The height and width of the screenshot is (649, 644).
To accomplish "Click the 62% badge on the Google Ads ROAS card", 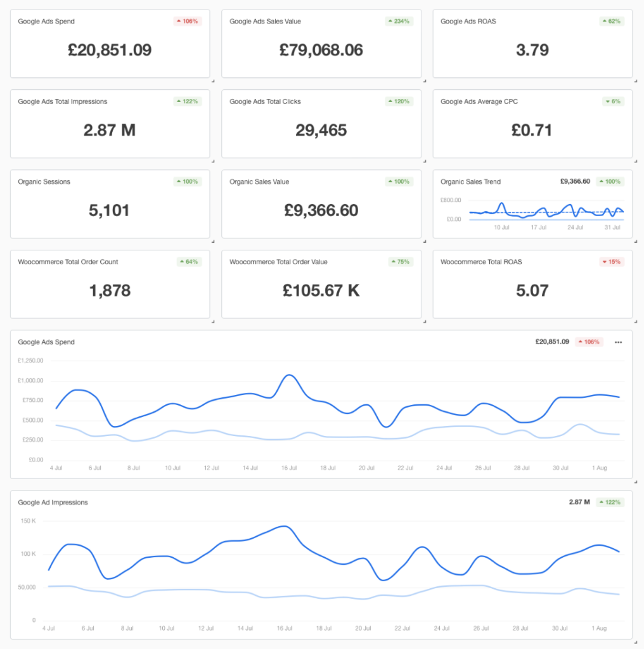I will pos(612,21).
